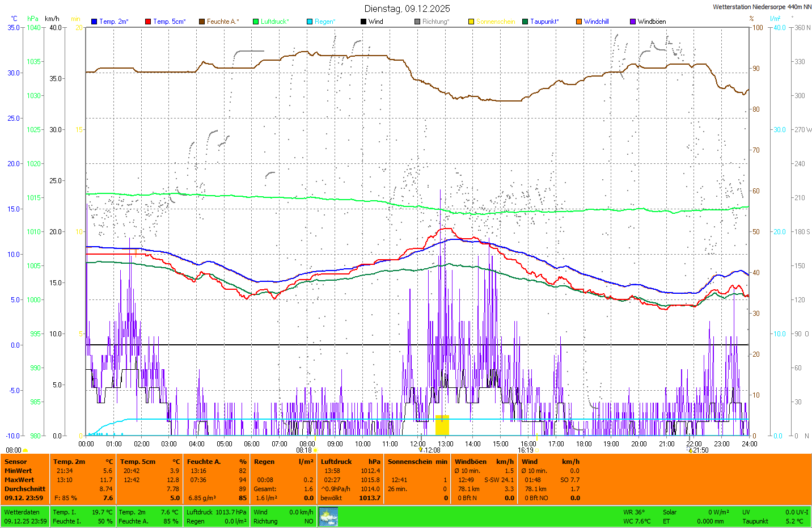This screenshot has height=528, width=812.
Task: Click the Wetterdaten timestamp cell
Action: point(26,517)
